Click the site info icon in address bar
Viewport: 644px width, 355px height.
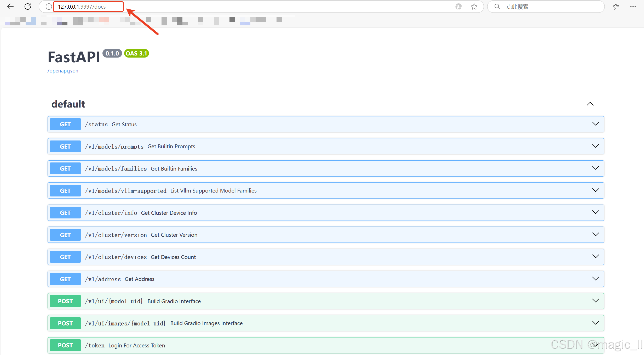pyautogui.click(x=49, y=7)
